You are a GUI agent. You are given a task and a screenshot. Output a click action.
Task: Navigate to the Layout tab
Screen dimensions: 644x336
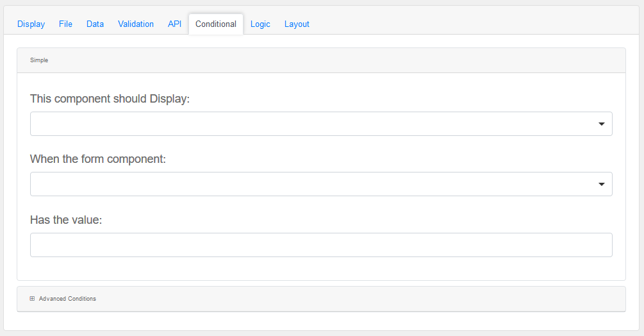tap(297, 24)
